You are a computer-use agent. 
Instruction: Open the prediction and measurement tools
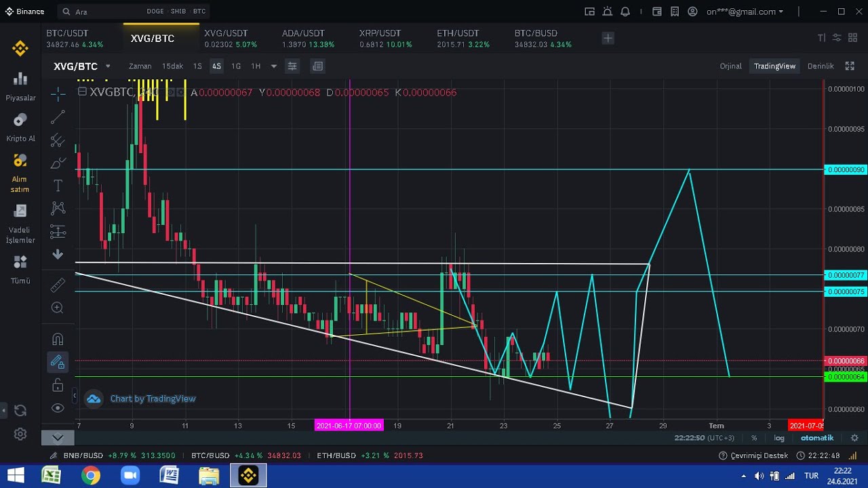click(58, 231)
